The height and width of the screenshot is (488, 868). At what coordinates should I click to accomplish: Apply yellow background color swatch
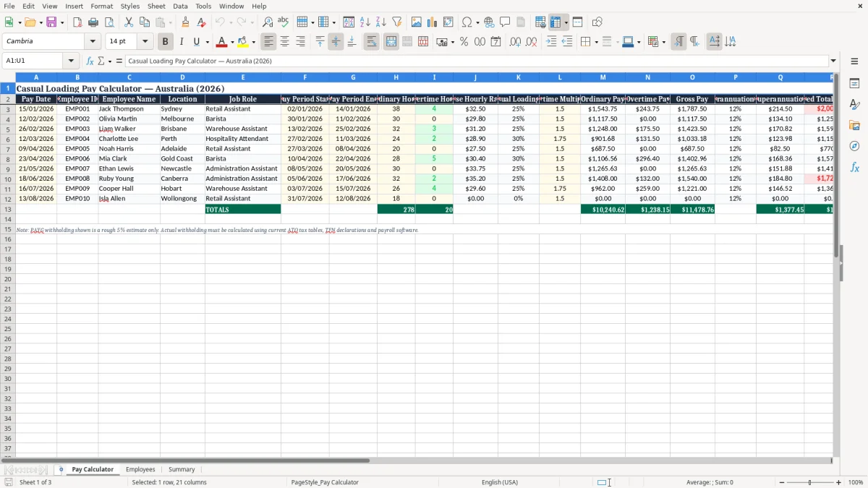coord(243,42)
